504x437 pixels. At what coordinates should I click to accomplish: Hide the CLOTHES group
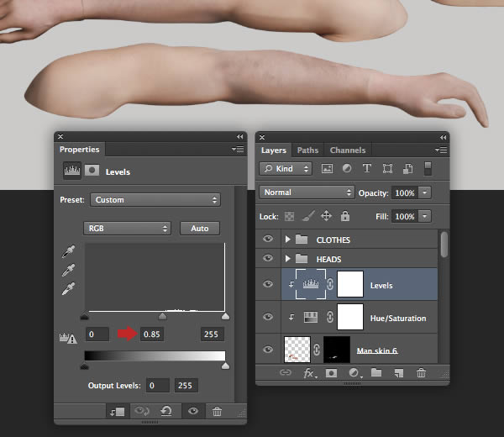(x=268, y=239)
